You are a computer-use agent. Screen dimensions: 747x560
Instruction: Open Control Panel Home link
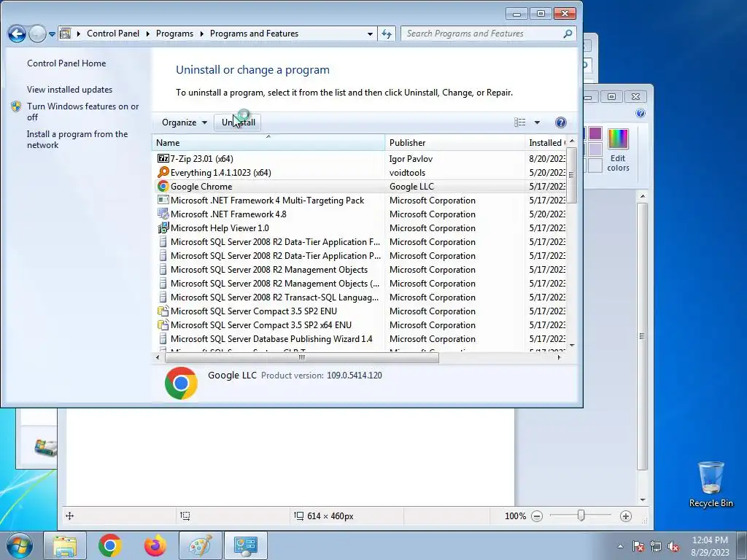click(66, 63)
